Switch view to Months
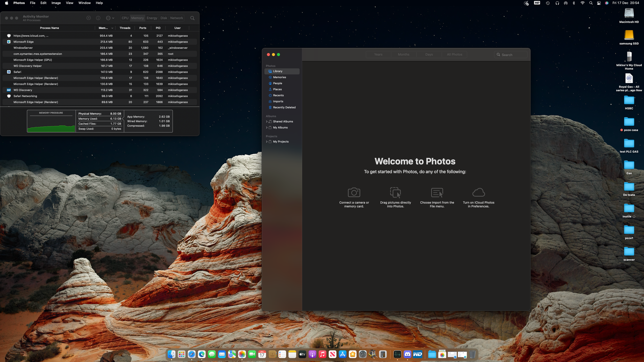Screen dimensions: 644x362 click(x=403, y=54)
